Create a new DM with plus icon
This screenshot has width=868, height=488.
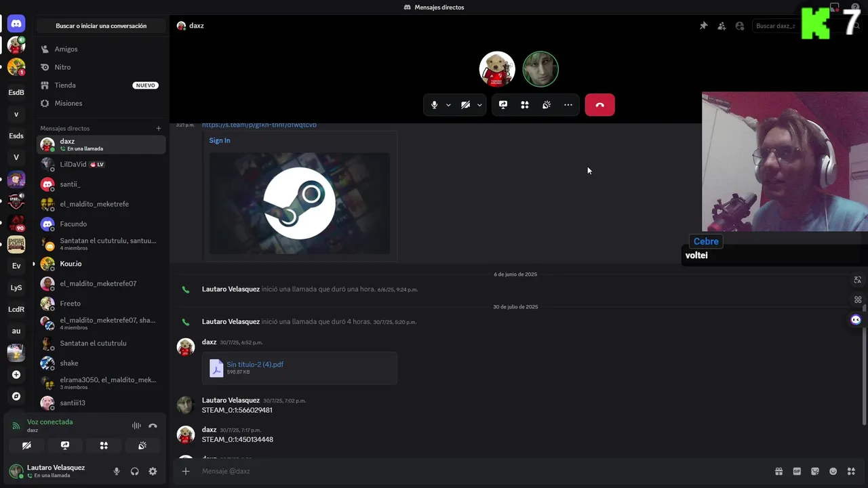pos(159,128)
